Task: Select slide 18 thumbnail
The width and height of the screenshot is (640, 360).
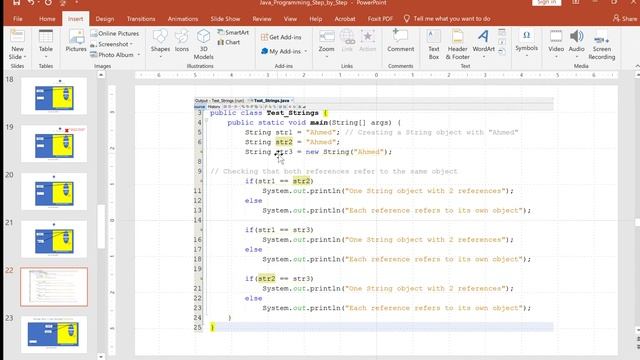Action: [x=54, y=96]
